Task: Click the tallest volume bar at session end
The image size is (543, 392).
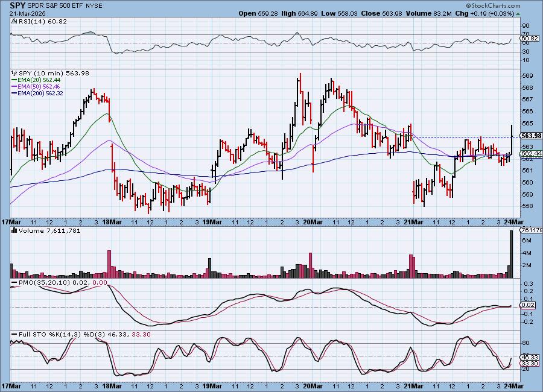Action: pyautogui.click(x=511, y=254)
